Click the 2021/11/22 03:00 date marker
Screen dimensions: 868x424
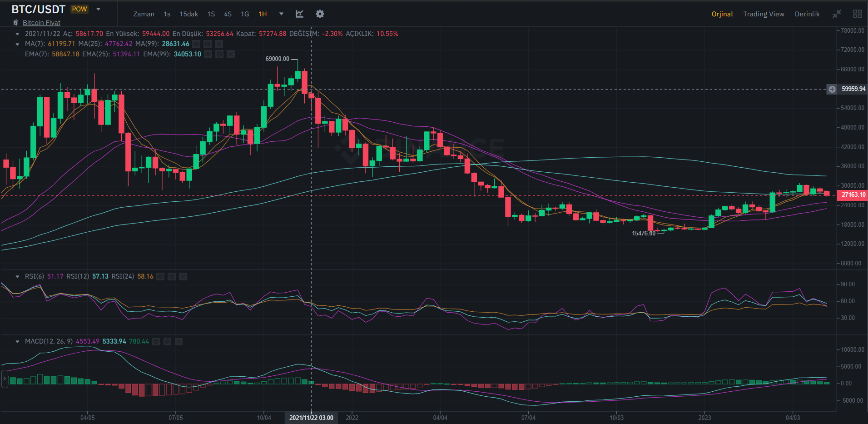(x=311, y=418)
